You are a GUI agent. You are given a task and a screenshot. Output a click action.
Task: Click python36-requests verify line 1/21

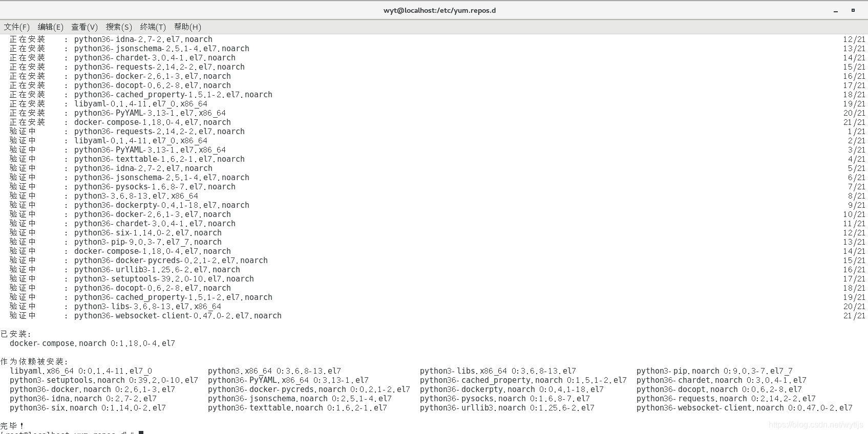(x=437, y=132)
